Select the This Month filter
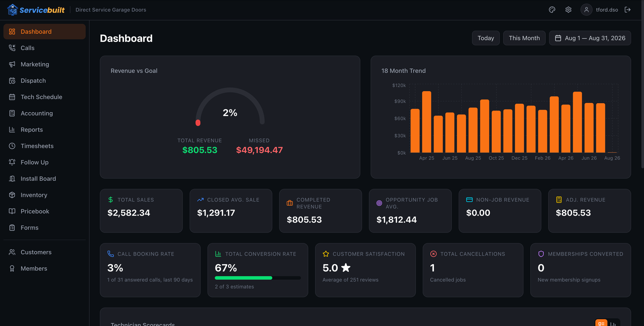The height and width of the screenshot is (326, 644). click(x=524, y=38)
